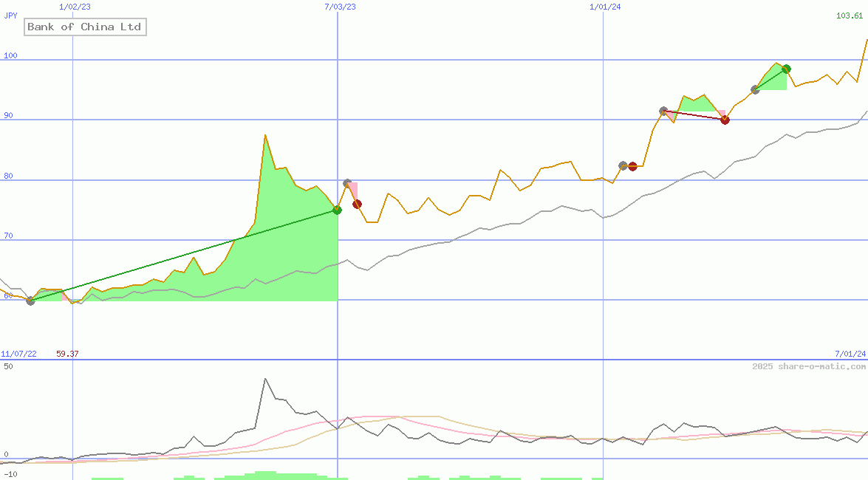Click the gray entry dot near the 90 level
The height and width of the screenshot is (480, 868).
click(663, 109)
